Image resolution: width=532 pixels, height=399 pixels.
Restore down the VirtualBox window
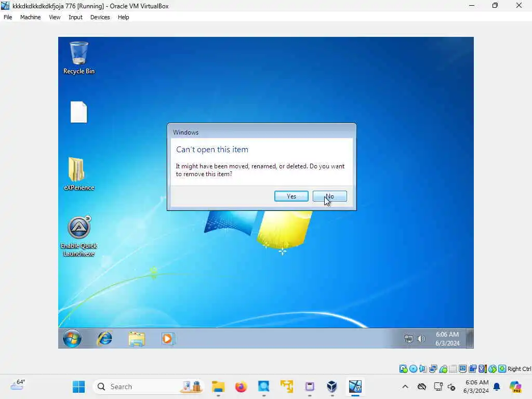495,5
